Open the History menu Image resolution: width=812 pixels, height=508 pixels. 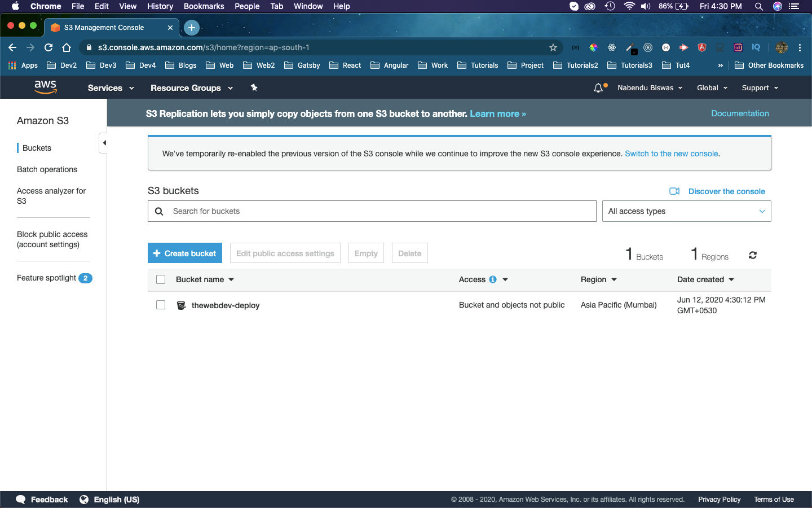coord(160,6)
